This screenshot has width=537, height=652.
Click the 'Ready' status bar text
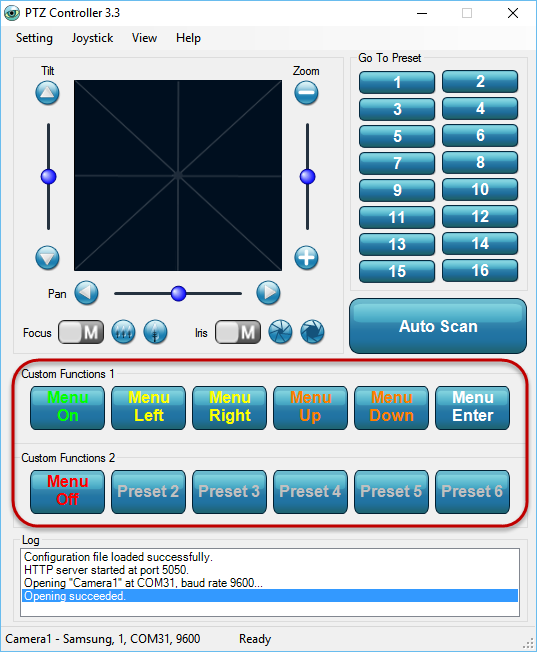click(255, 639)
